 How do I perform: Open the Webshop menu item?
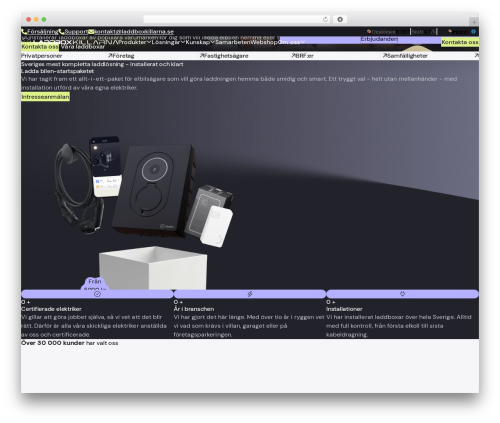click(x=265, y=42)
